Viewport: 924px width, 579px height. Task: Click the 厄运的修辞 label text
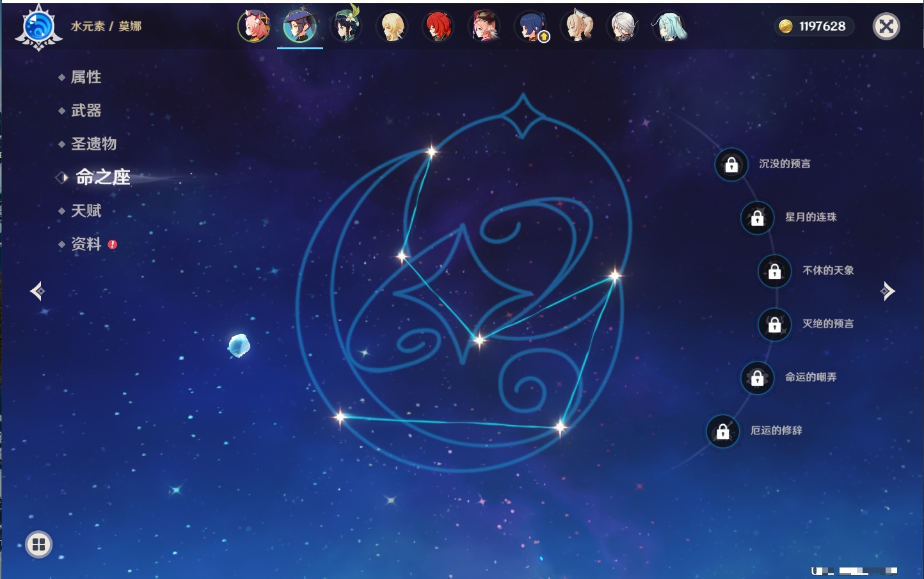click(776, 430)
